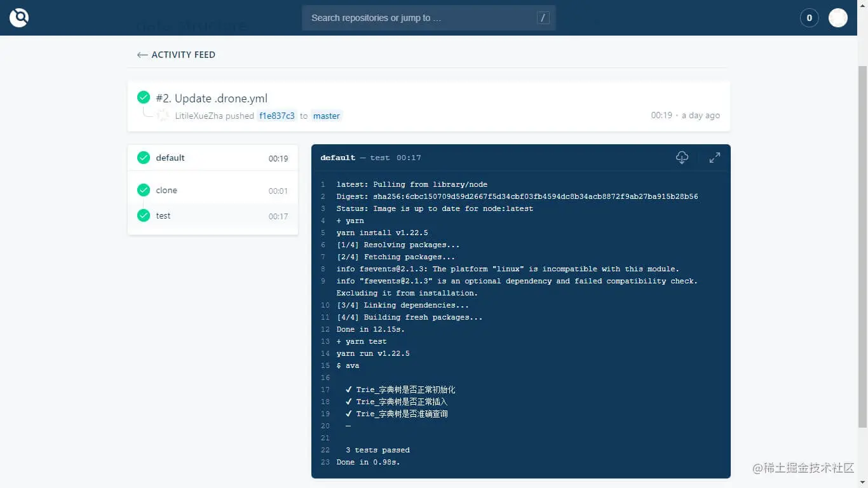Expand the log viewer to fullscreen
Screen dimensions: 868x488
click(715, 158)
